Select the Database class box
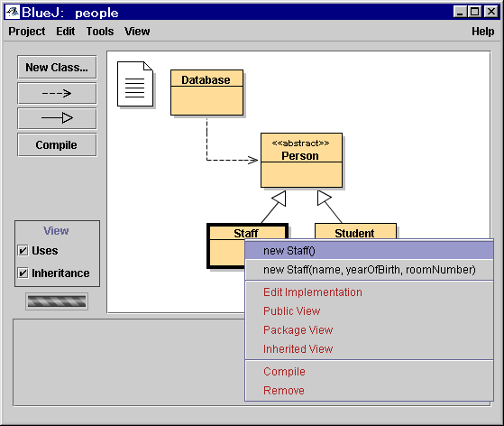 click(206, 92)
